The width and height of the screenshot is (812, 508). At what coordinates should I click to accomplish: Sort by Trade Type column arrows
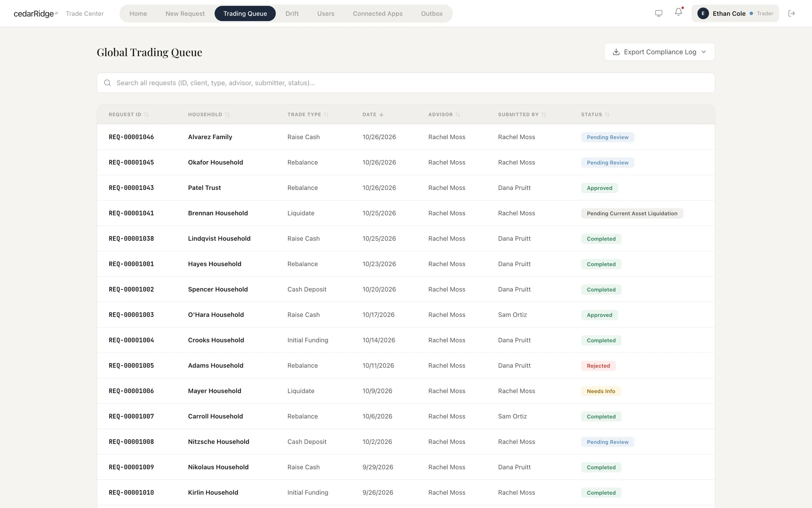click(326, 114)
